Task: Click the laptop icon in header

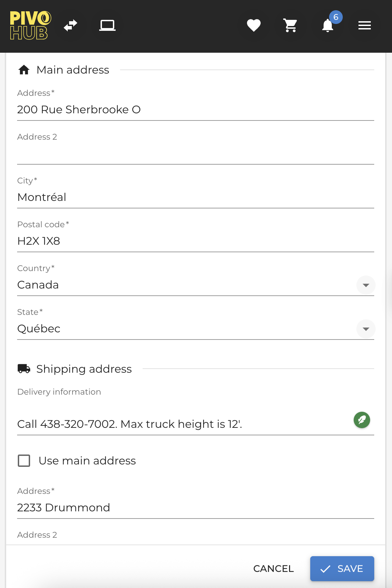Action: coord(107,25)
